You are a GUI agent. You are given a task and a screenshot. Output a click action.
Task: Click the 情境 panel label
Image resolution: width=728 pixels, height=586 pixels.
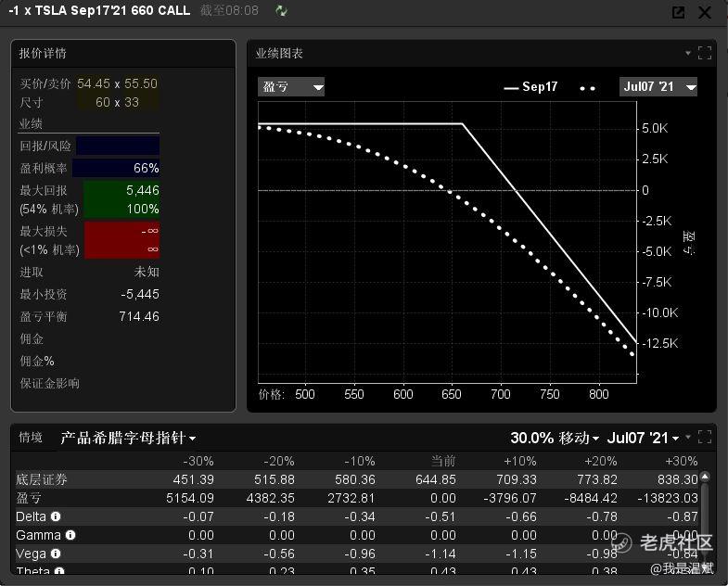[31, 438]
